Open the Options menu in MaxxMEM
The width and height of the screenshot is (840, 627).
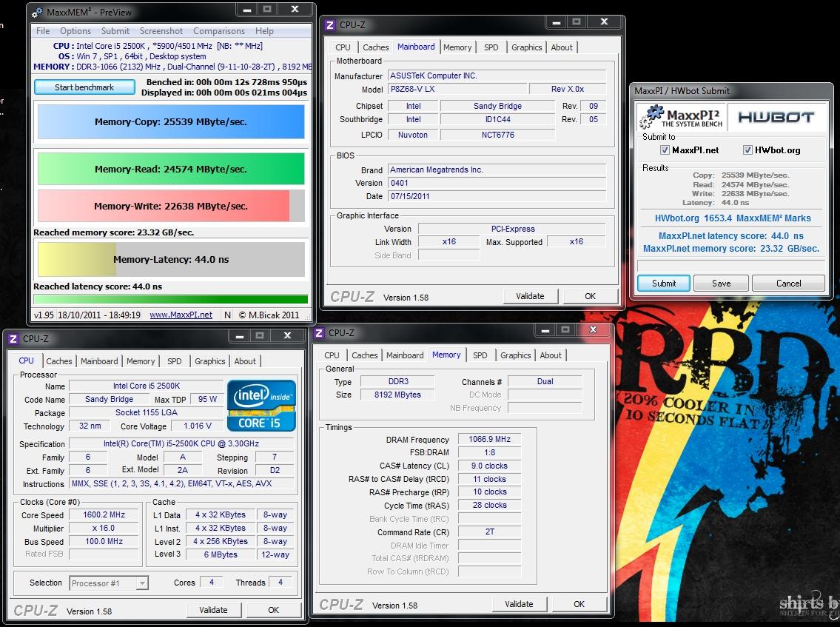[x=75, y=31]
